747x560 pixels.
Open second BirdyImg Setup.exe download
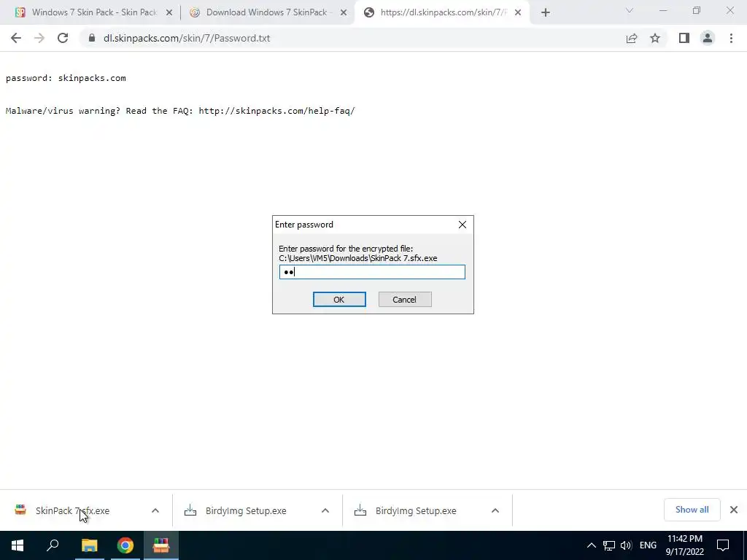point(416,510)
